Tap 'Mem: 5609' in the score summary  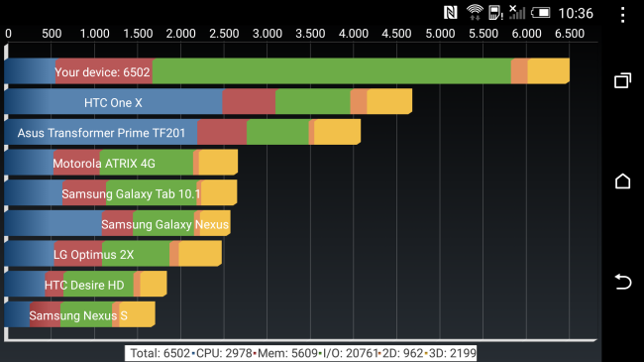coord(288,353)
